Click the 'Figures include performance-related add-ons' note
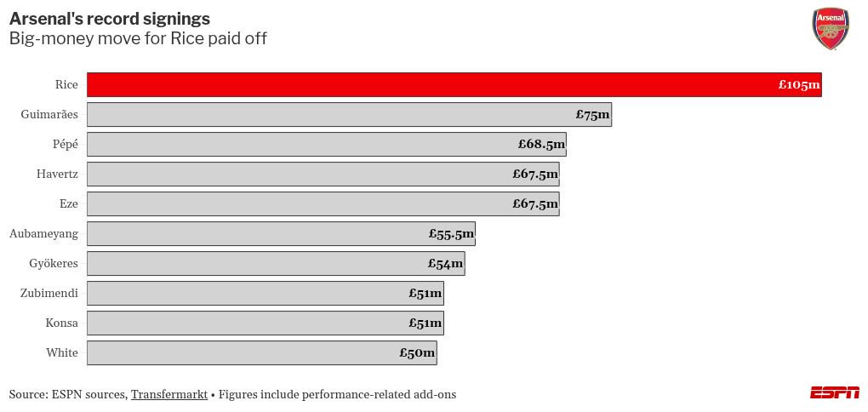The width and height of the screenshot is (868, 412). (338, 395)
